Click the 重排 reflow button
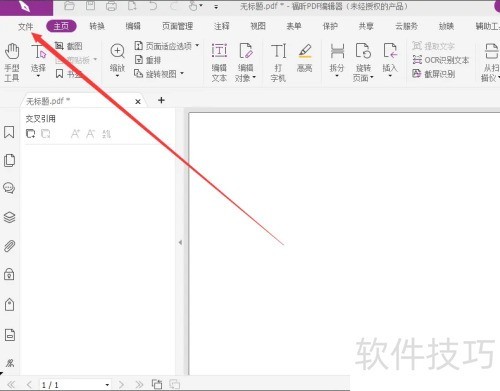The image size is (500, 391). [x=148, y=60]
